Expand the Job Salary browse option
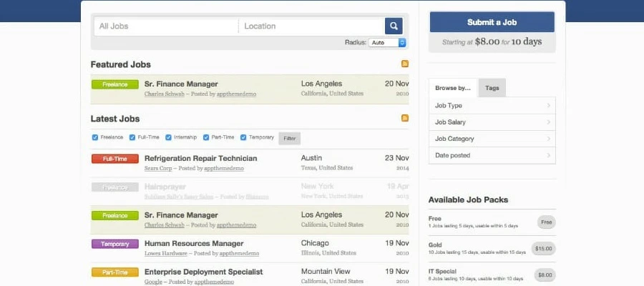This screenshot has height=286, width=644. pos(492,122)
